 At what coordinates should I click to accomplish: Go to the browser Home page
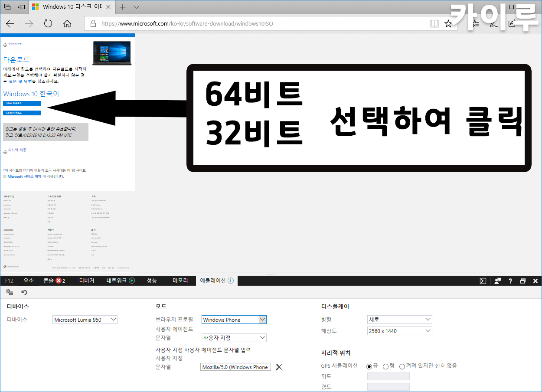67,24
